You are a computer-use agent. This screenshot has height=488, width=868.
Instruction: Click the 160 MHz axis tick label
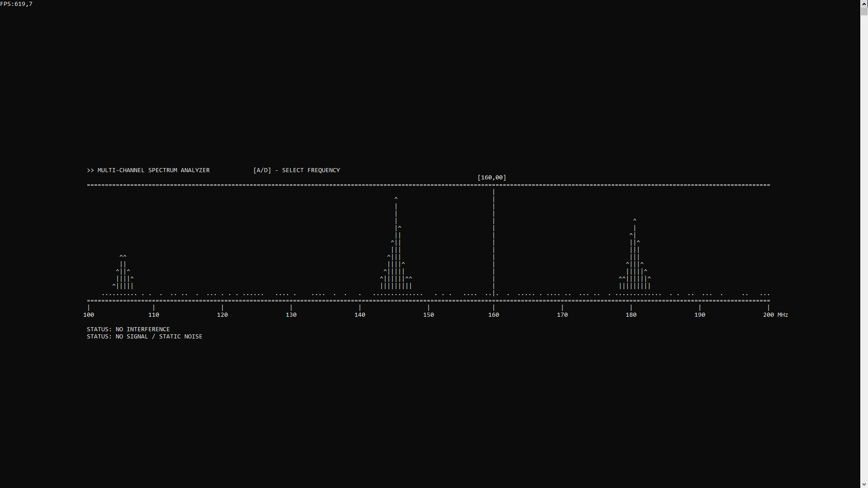(x=494, y=315)
